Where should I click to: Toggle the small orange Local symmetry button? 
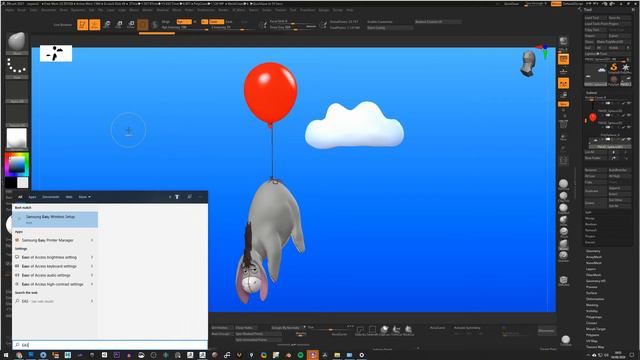click(564, 104)
